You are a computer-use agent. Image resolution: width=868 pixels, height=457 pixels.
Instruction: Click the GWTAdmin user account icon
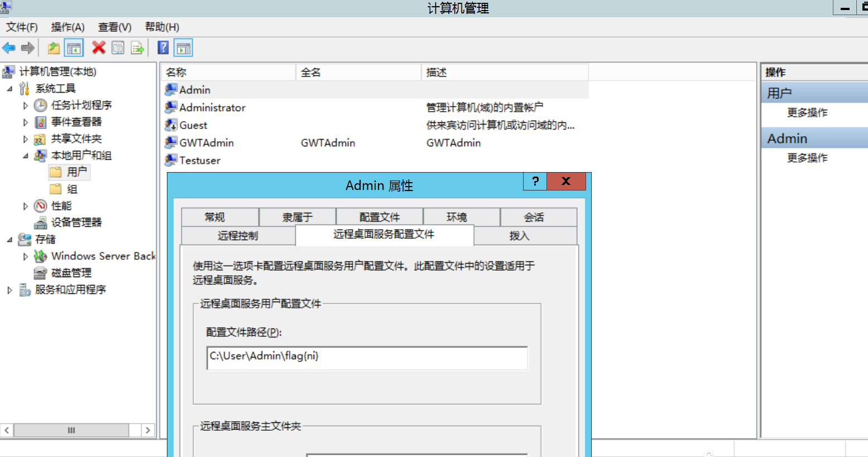click(171, 142)
